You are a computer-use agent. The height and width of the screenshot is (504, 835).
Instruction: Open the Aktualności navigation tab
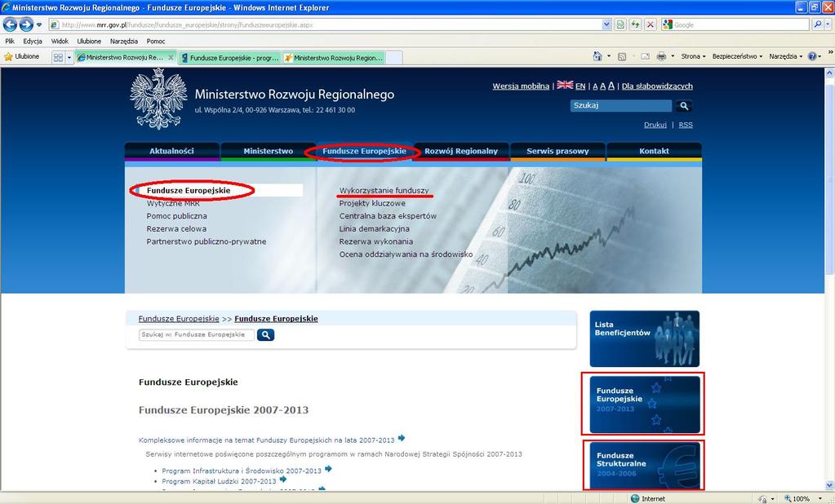[x=171, y=151]
